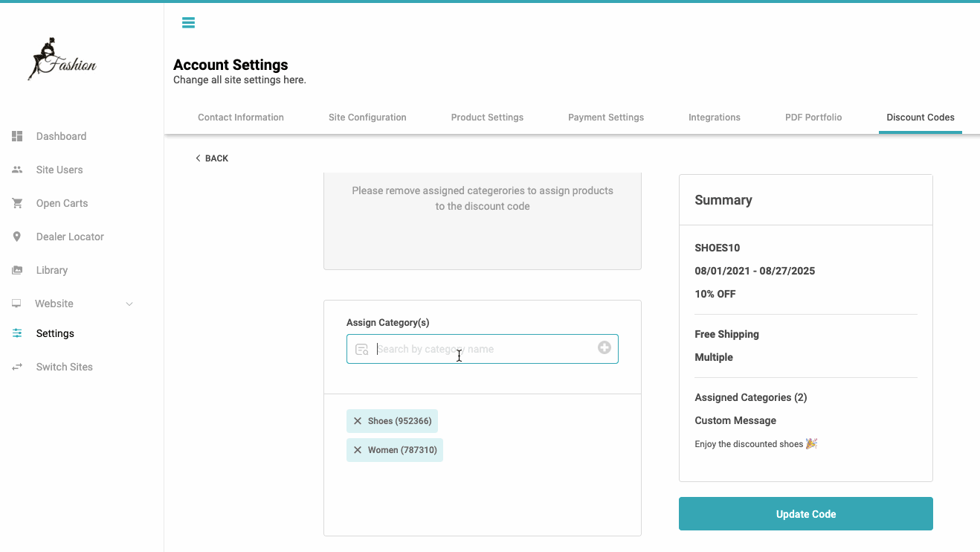Select the Integrations tab
This screenshot has width=980, height=552.
[x=715, y=118]
